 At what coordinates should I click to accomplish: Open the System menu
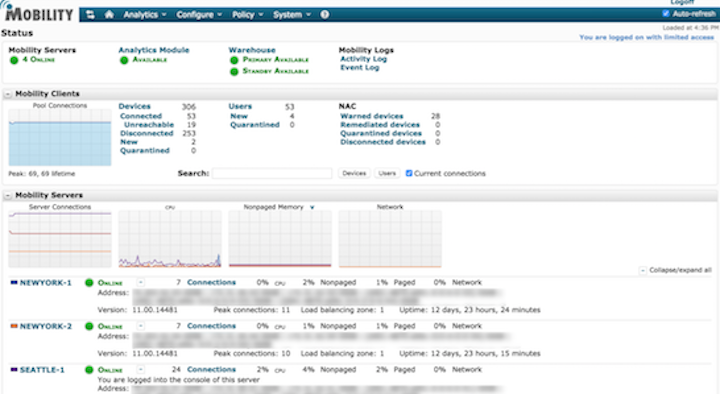[x=292, y=15]
